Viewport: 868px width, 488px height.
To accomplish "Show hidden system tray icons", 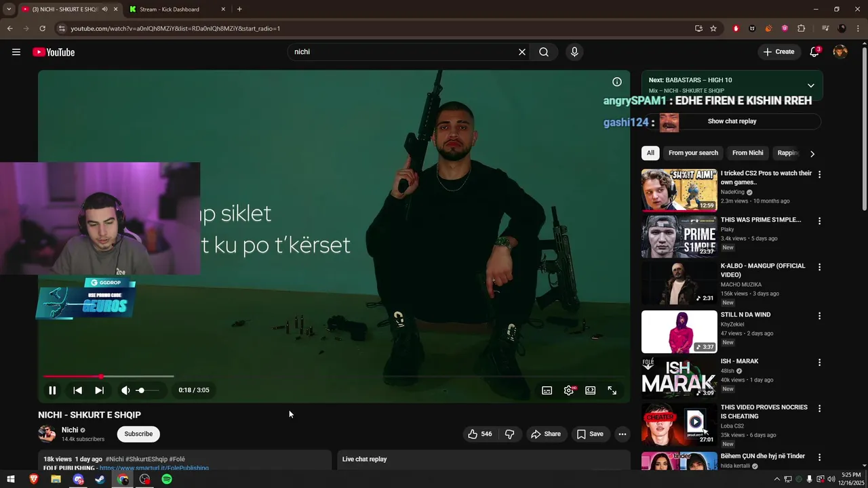I will coord(776,479).
